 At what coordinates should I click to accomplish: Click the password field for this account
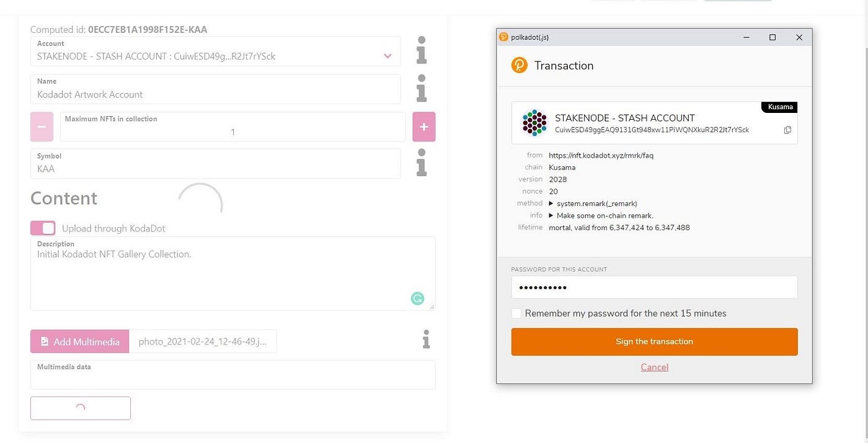click(654, 287)
